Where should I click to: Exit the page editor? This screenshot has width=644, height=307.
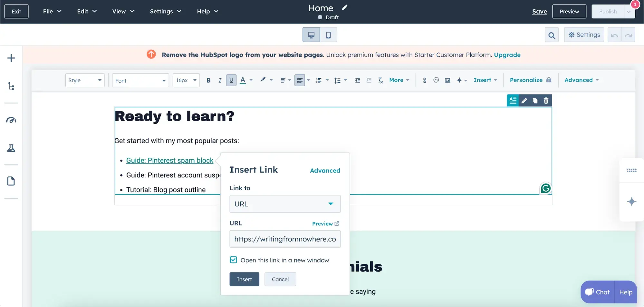pos(16,11)
